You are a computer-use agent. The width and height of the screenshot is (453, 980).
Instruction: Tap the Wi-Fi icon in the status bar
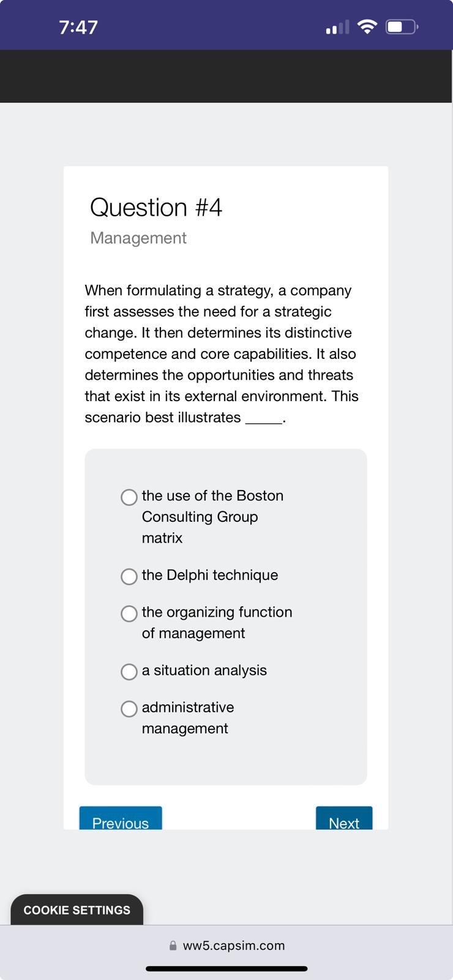(x=366, y=26)
